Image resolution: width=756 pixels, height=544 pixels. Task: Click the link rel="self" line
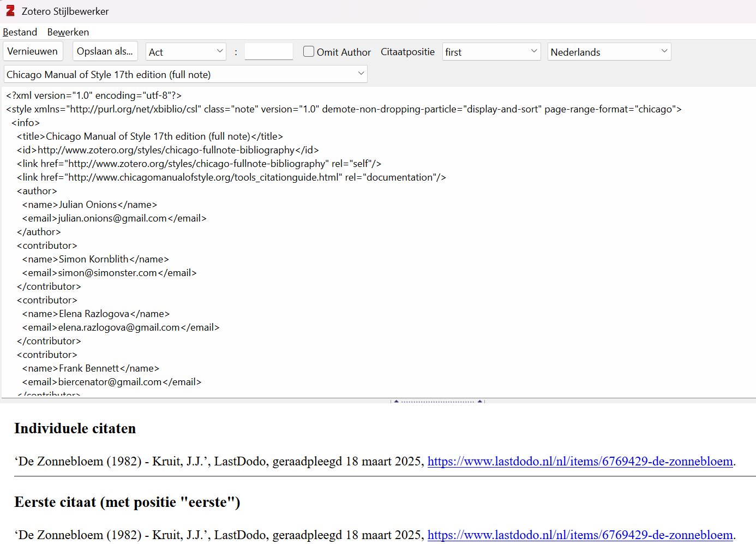199,164
